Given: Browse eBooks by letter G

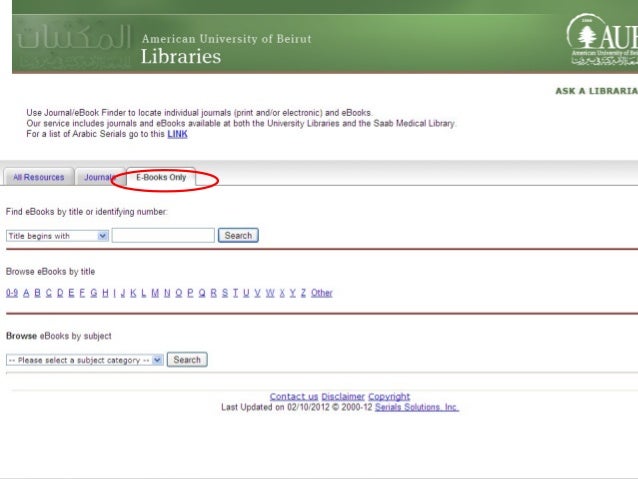Looking at the screenshot, I should pyautogui.click(x=94, y=293).
